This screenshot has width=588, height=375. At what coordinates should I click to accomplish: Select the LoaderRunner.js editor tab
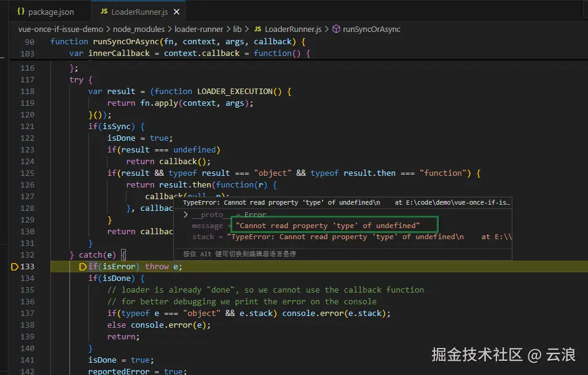(138, 12)
